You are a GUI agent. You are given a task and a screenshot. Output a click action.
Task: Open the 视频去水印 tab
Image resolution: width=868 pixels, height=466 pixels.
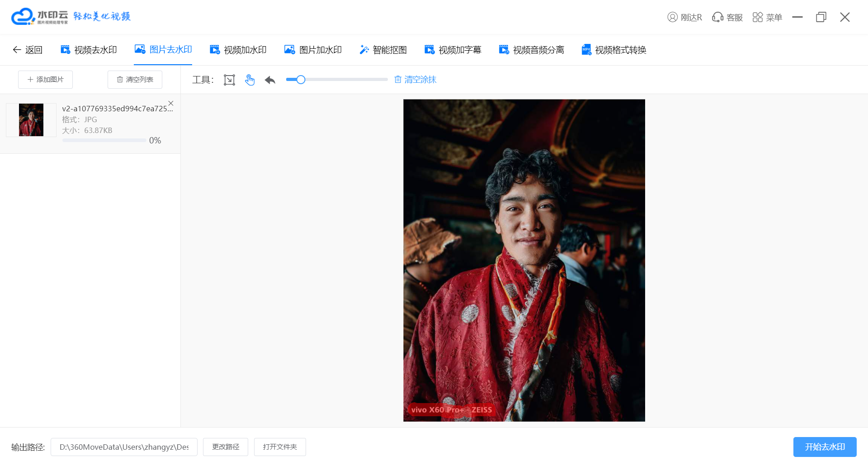(89, 50)
